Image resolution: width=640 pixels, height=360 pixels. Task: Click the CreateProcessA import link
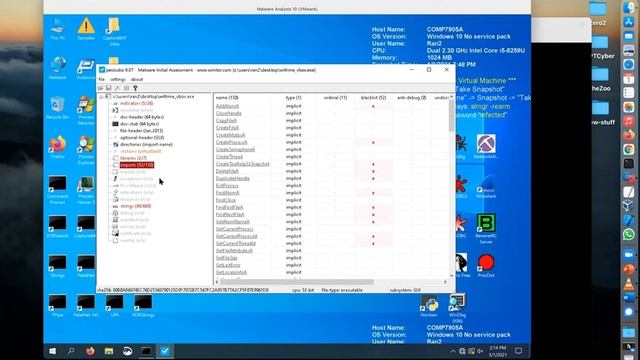coord(231,142)
